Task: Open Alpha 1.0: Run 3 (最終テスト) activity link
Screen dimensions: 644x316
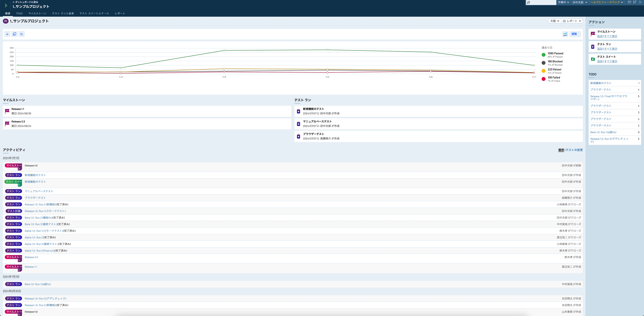Action: tap(41, 244)
